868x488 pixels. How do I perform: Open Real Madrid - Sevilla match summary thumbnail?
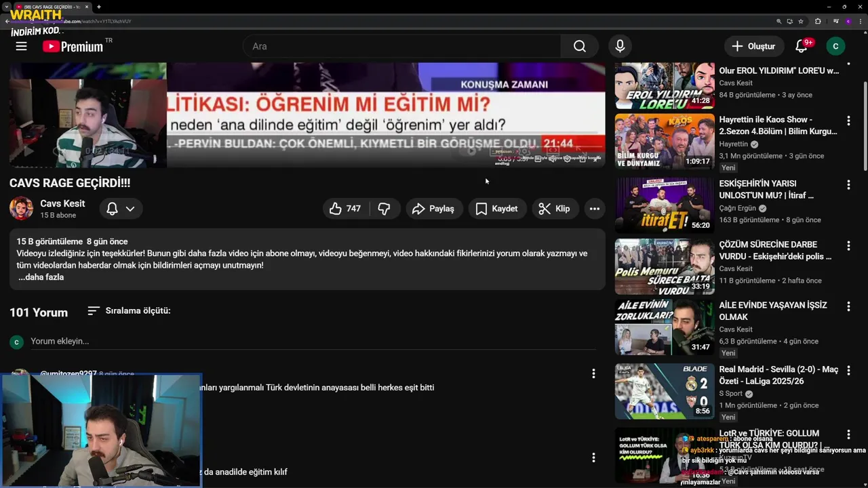click(665, 391)
